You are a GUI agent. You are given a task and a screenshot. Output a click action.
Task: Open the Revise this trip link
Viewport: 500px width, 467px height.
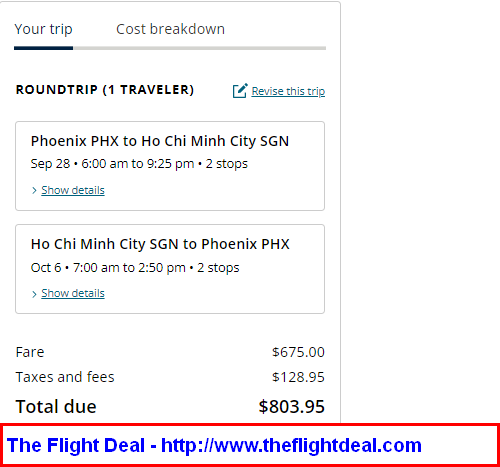coord(288,91)
